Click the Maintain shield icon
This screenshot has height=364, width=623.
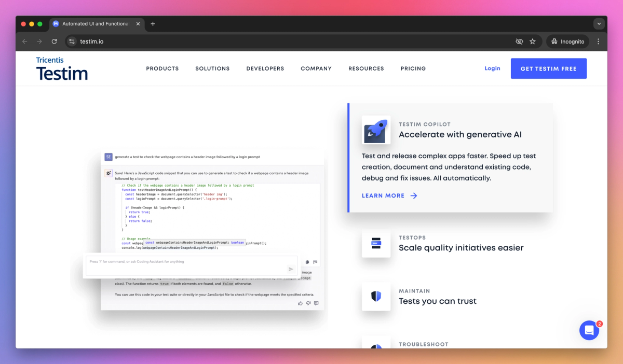[x=376, y=297]
